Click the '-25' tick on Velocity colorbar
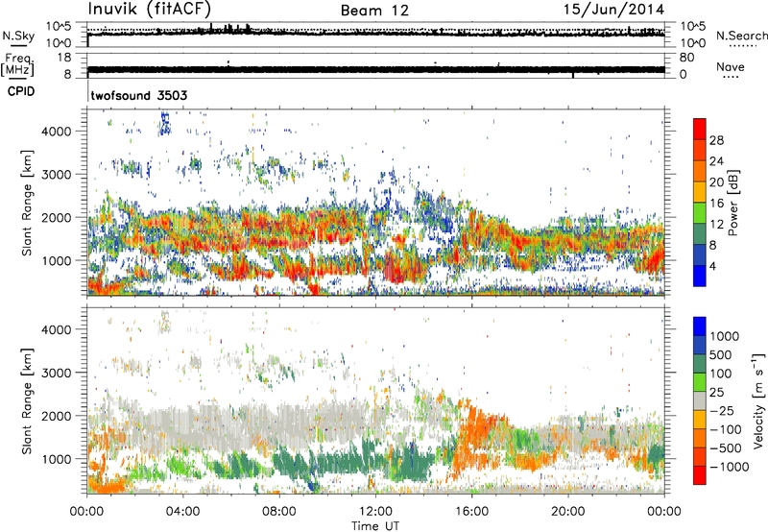This screenshot has width=768, height=532. point(722,411)
